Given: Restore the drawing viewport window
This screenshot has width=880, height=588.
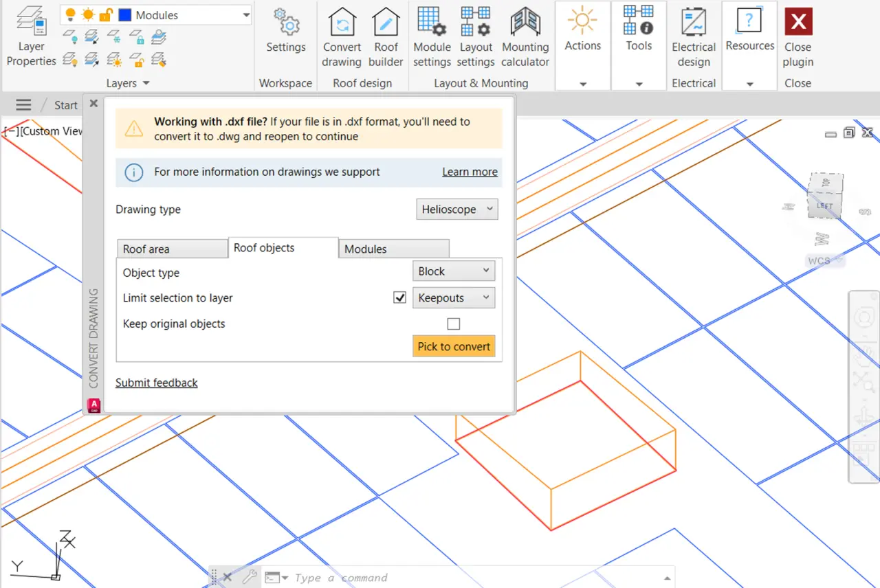Looking at the screenshot, I should point(849,133).
